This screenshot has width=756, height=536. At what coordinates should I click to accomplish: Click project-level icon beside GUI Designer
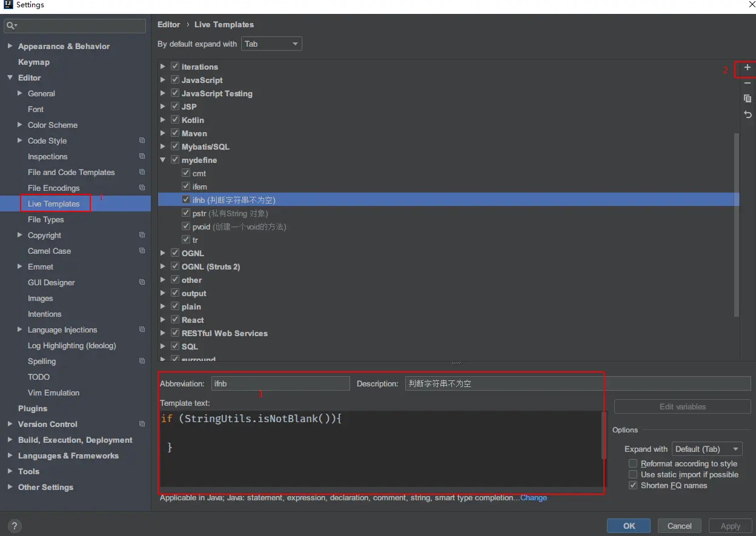pyautogui.click(x=142, y=282)
